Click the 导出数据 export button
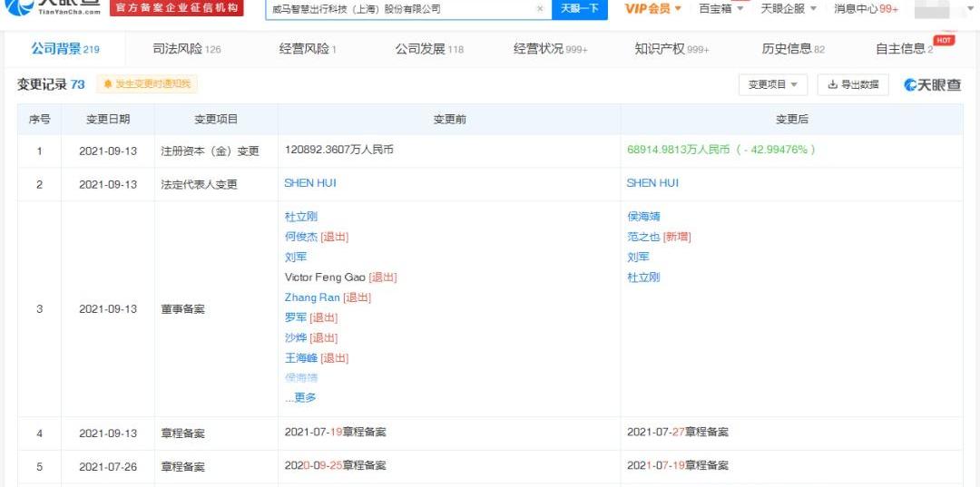This screenshot has width=980, height=487. click(x=853, y=85)
